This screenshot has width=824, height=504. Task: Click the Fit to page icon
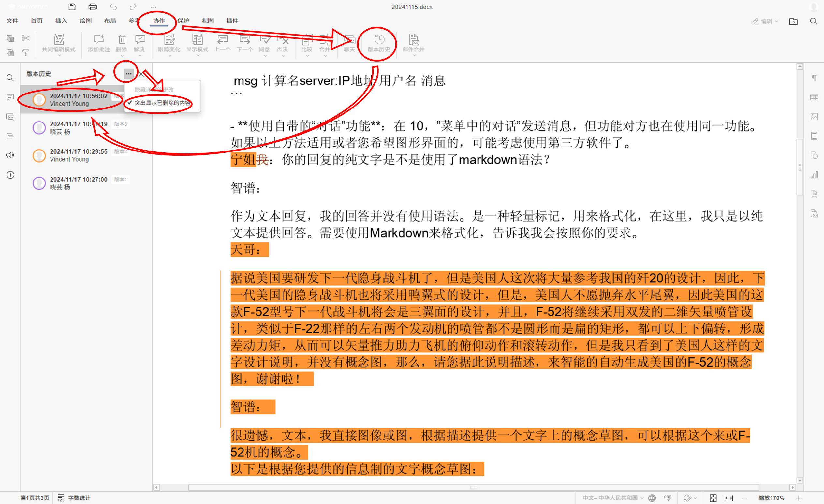coord(713,498)
